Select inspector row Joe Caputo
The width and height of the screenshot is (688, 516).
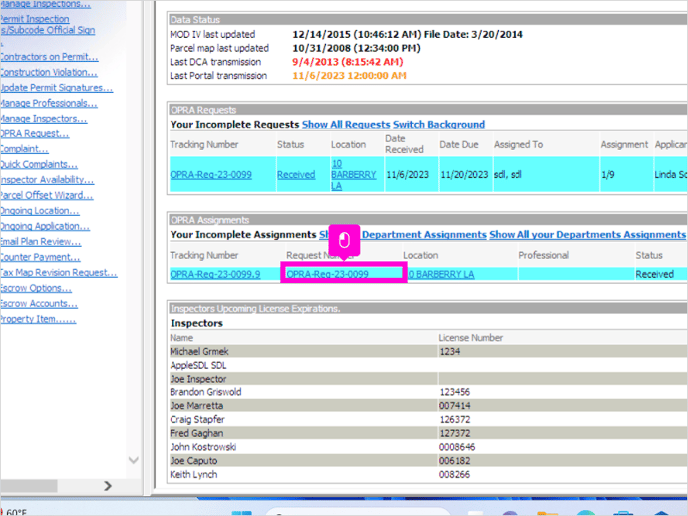coord(428,461)
